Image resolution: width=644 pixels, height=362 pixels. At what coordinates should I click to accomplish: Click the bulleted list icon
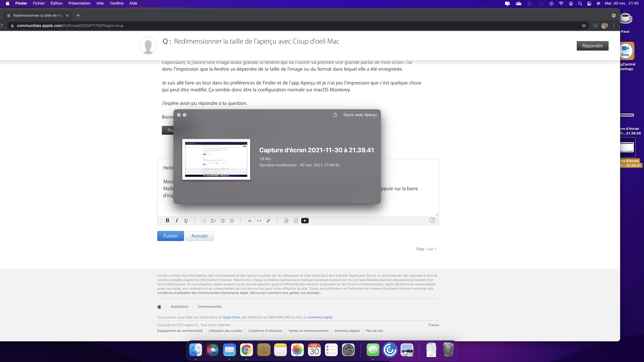[232, 221]
